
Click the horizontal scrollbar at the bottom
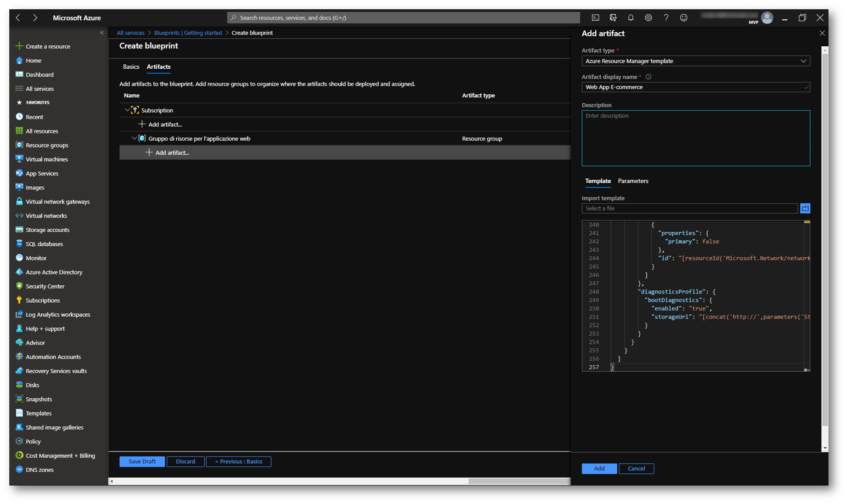point(519,481)
